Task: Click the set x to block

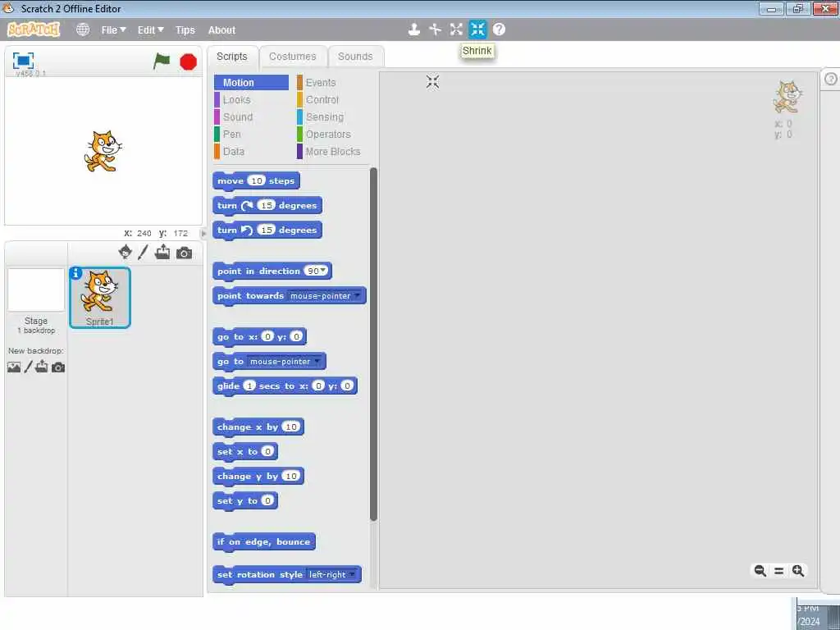Action: coord(244,452)
